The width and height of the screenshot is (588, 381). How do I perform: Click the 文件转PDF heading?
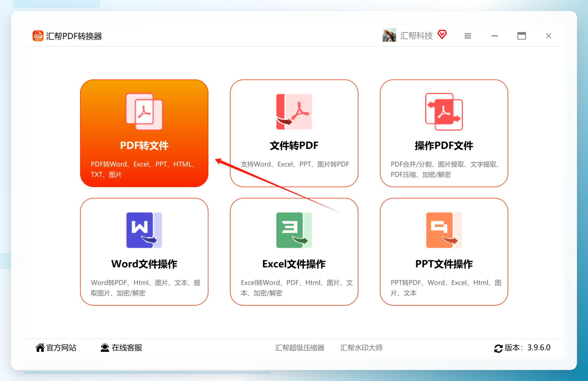294,146
